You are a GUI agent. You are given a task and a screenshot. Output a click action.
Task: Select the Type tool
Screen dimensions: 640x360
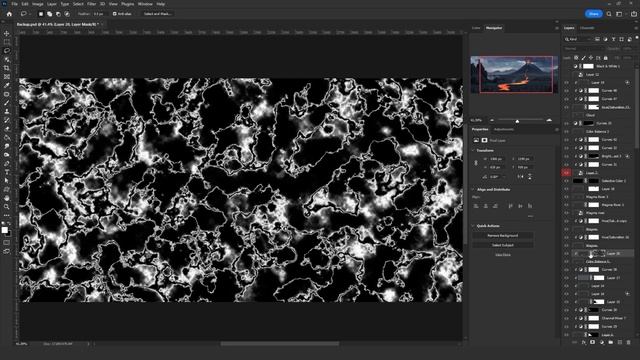(x=7, y=172)
